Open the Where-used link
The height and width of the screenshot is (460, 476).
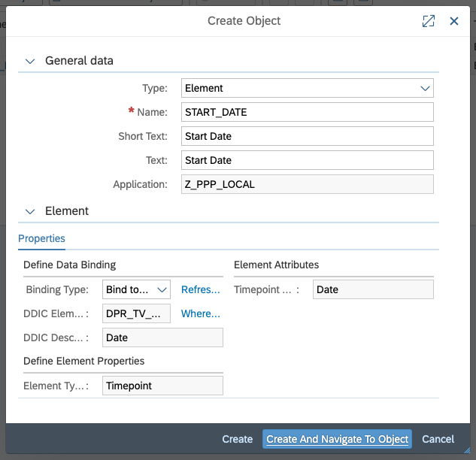[x=200, y=313]
